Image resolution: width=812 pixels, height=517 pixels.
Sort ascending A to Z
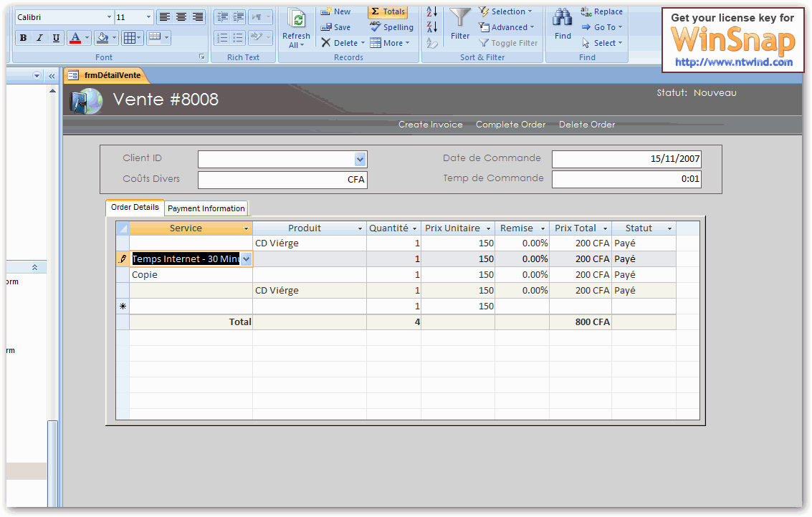point(432,11)
